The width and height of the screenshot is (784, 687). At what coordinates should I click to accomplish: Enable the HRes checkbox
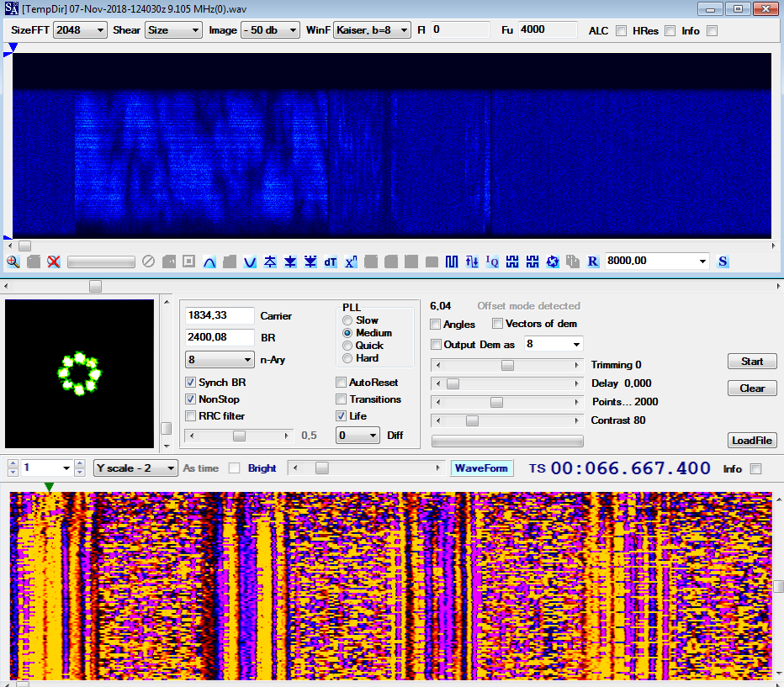point(670,31)
